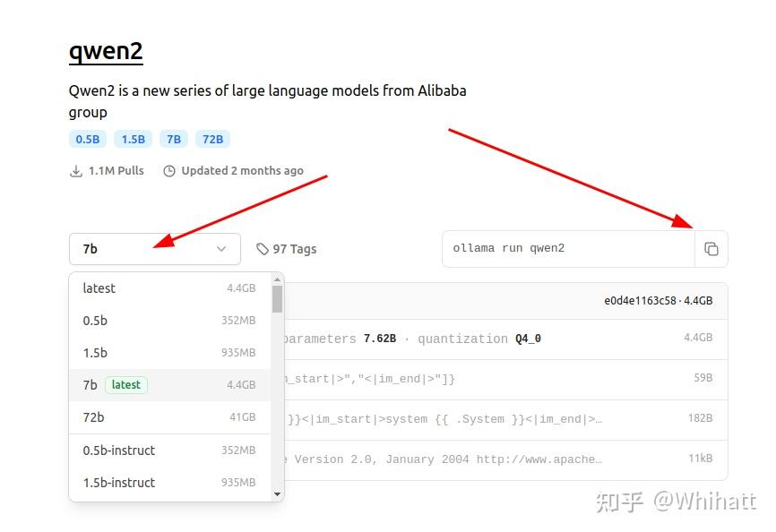776x532 pixels.
Task: Select the 0.5B size badge
Action: tap(87, 139)
